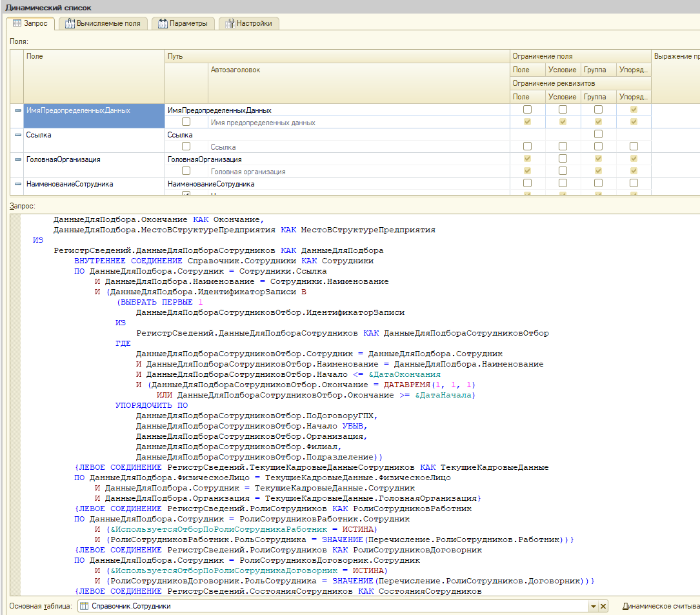
Task: Clear Основная таблица with the X button
Action: pyautogui.click(x=603, y=607)
